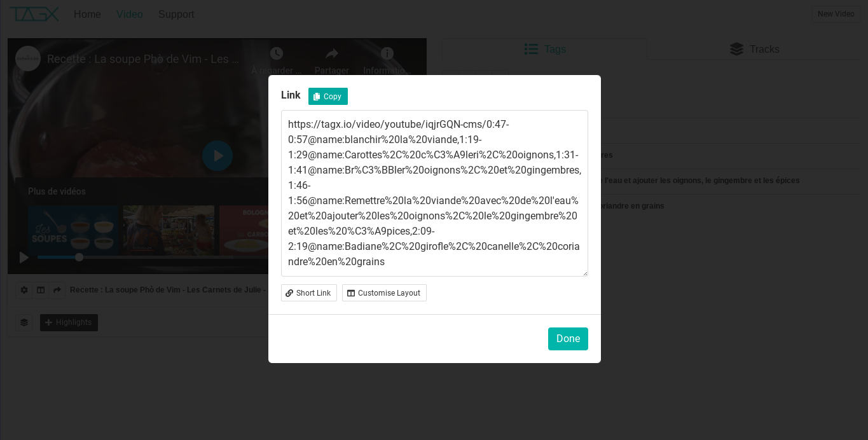Add a Highlights track
This screenshot has height=440, width=868.
point(69,322)
